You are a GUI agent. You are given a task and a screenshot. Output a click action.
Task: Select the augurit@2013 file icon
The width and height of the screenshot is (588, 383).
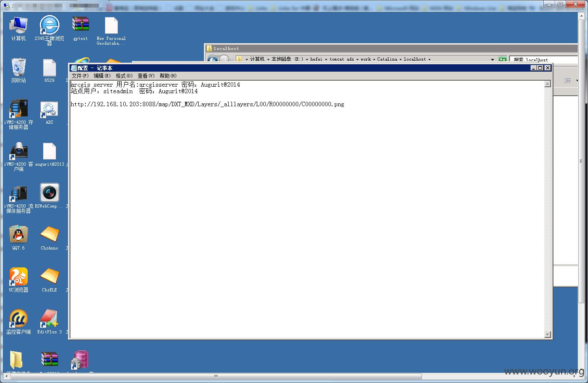click(x=49, y=154)
